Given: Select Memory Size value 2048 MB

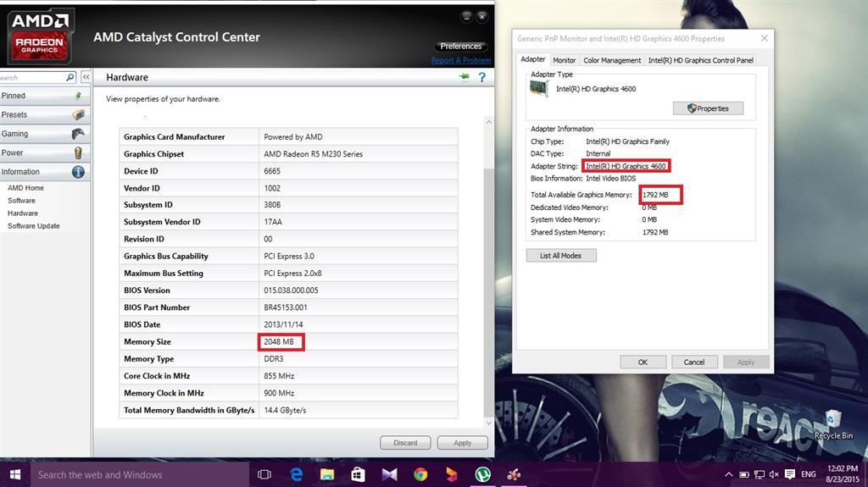Looking at the screenshot, I should pyautogui.click(x=278, y=342).
